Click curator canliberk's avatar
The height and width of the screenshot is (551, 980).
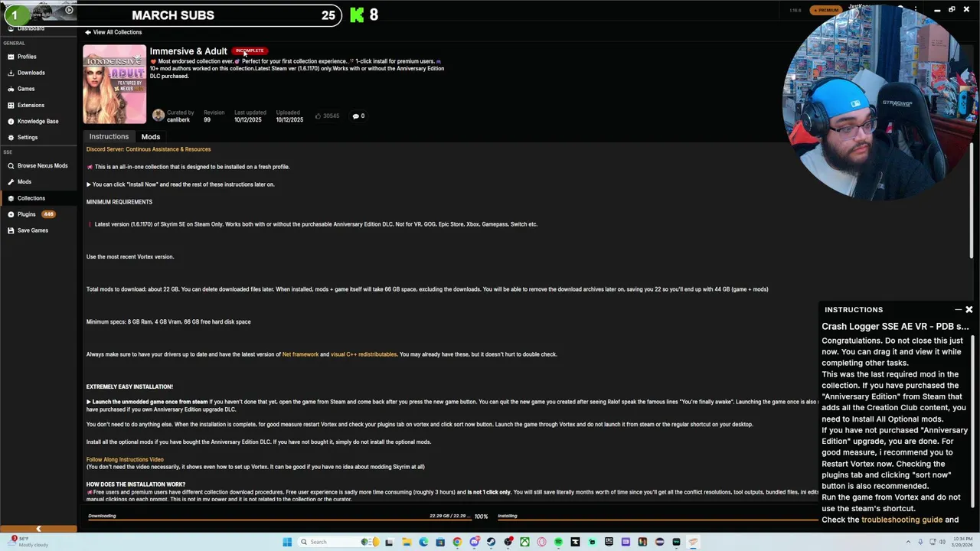pos(158,116)
